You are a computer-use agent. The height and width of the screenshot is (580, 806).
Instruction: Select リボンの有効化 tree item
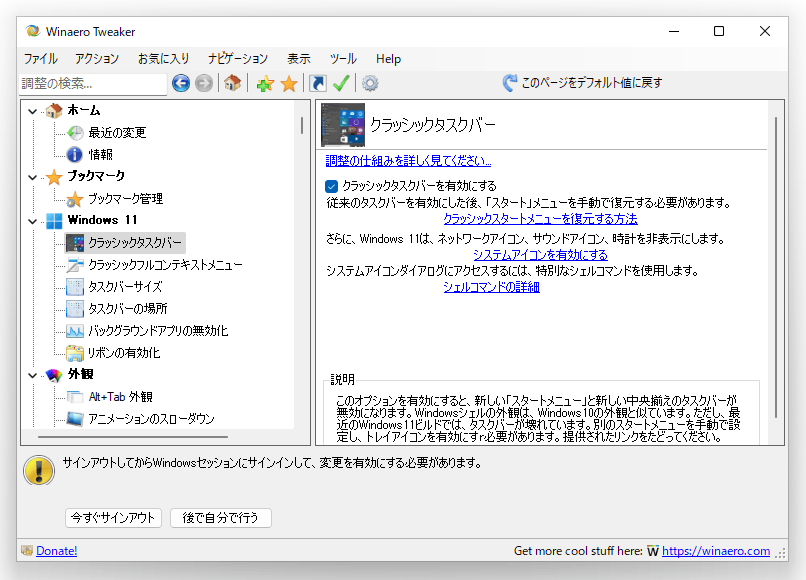coord(124,353)
